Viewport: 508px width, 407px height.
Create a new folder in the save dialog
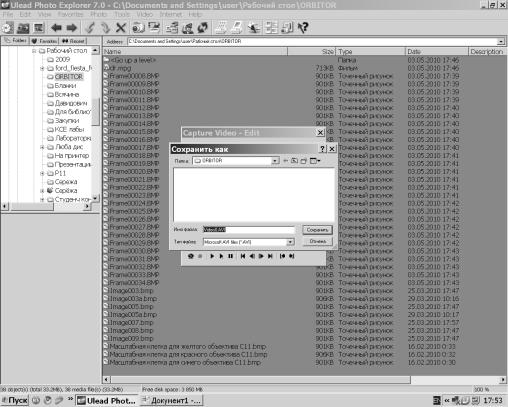[x=303, y=161]
